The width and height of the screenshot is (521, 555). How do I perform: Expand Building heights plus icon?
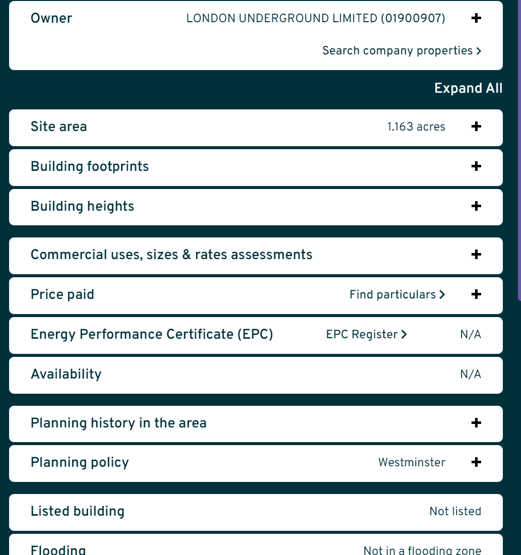coord(476,206)
